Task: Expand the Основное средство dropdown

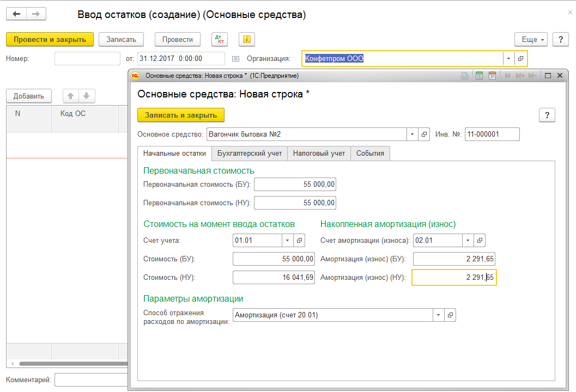Action: pyautogui.click(x=412, y=134)
